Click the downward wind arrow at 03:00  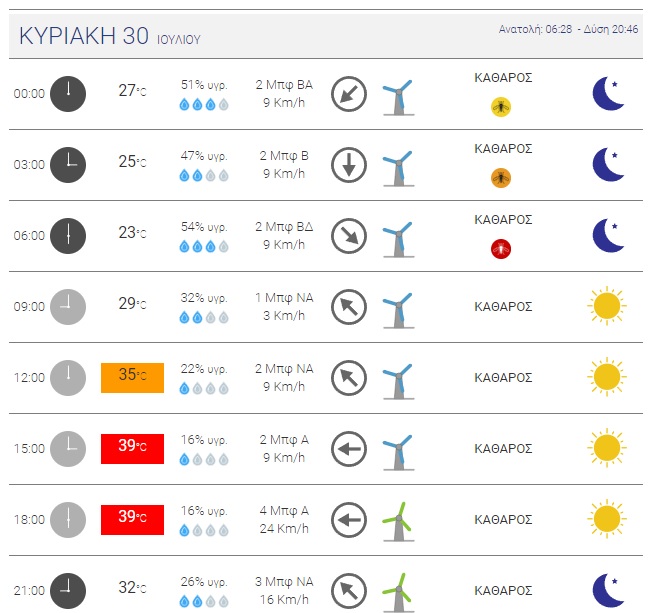349,165
